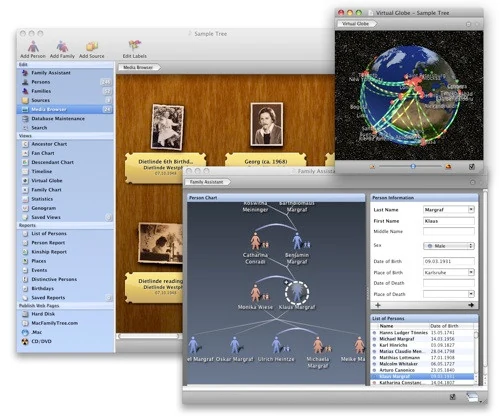Open Dietlinde reading photo thumbnail
500x417 pixels.
tap(161, 243)
